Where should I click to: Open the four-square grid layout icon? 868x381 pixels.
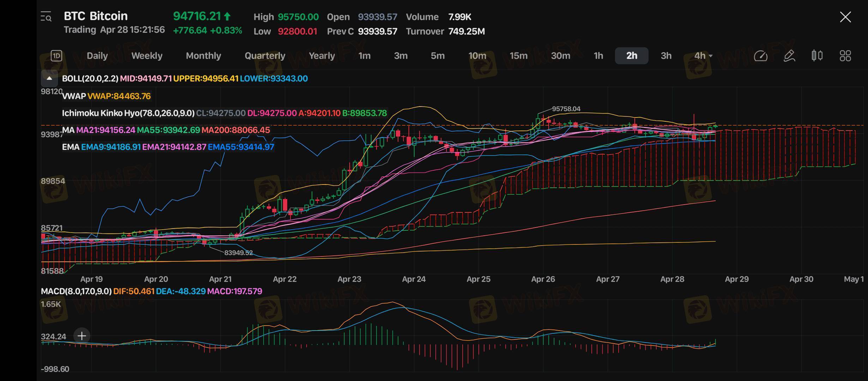(x=845, y=56)
